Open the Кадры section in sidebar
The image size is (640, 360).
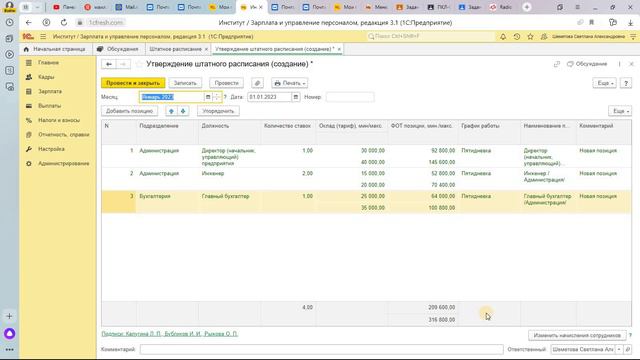[46, 77]
